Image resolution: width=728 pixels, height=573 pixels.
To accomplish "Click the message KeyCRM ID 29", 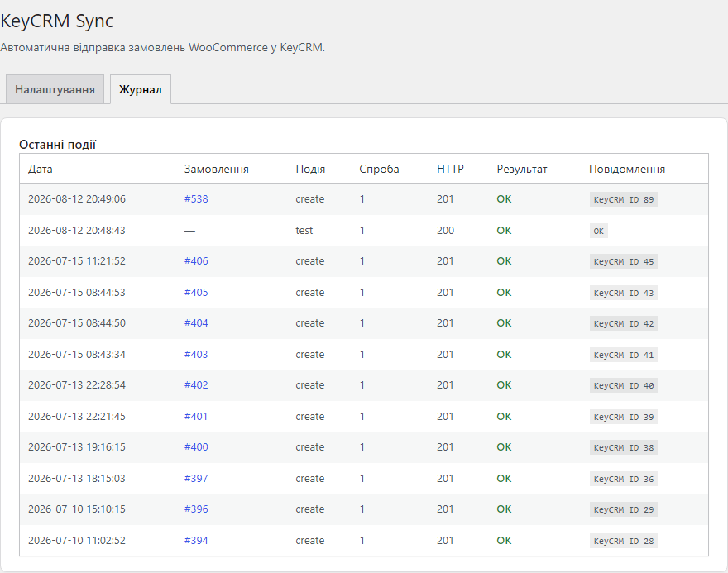I will click(624, 510).
